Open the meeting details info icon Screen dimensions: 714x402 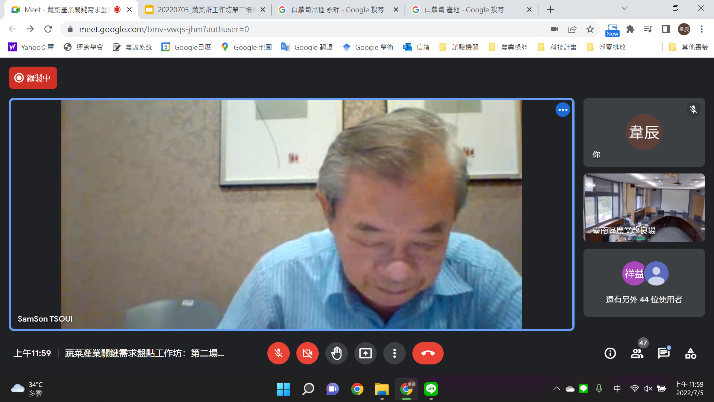[x=610, y=353]
